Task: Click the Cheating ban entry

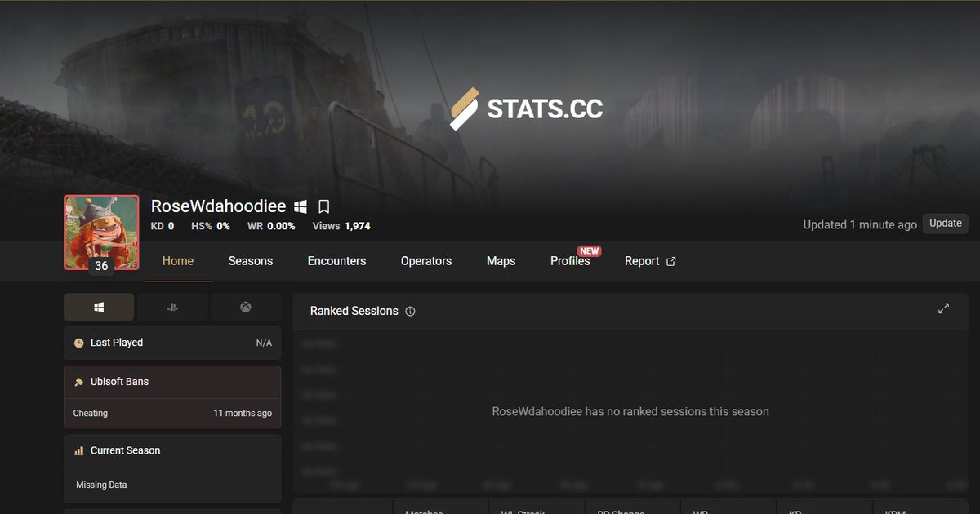Action: pos(172,414)
